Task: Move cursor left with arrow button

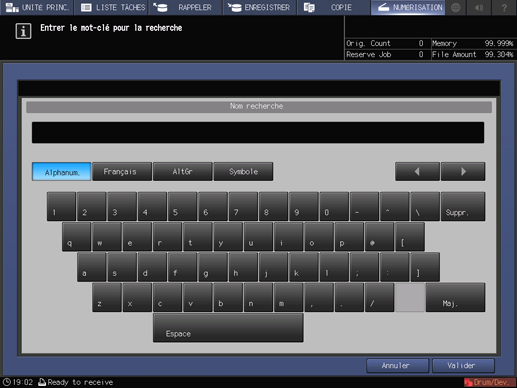Action: pos(417,172)
